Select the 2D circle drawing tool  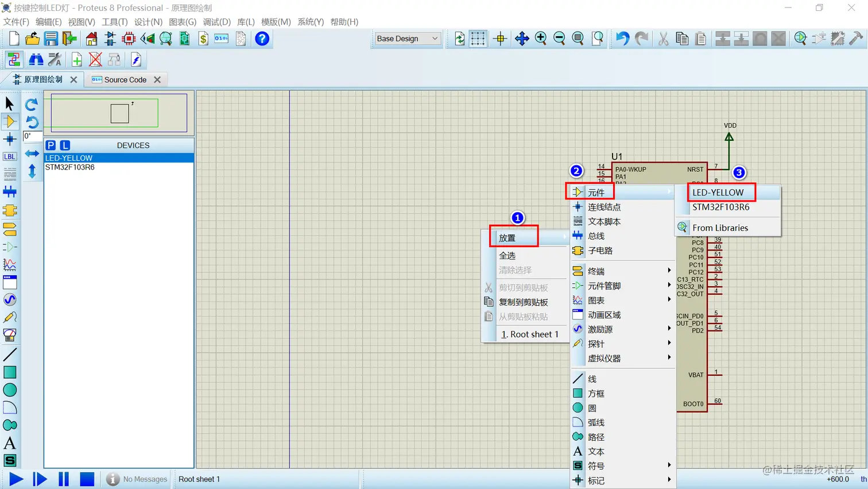[10, 390]
